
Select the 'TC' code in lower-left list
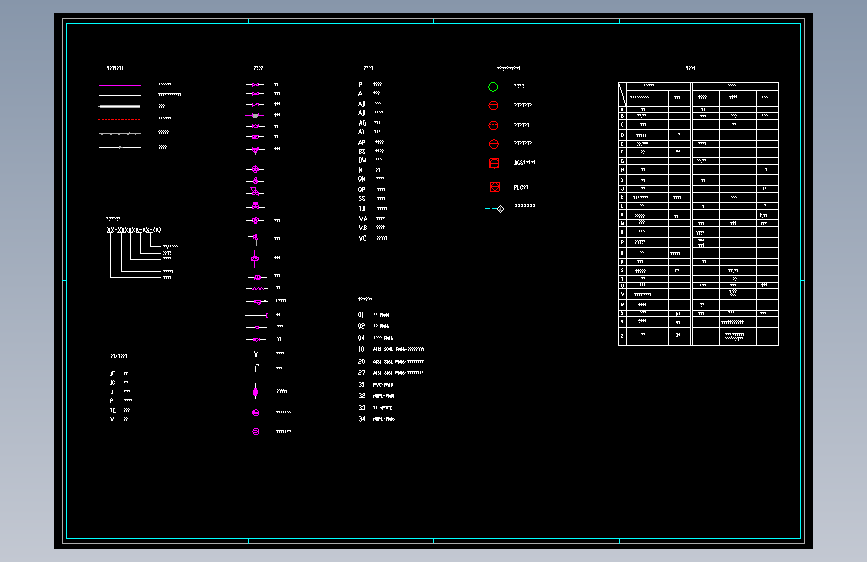(113, 410)
